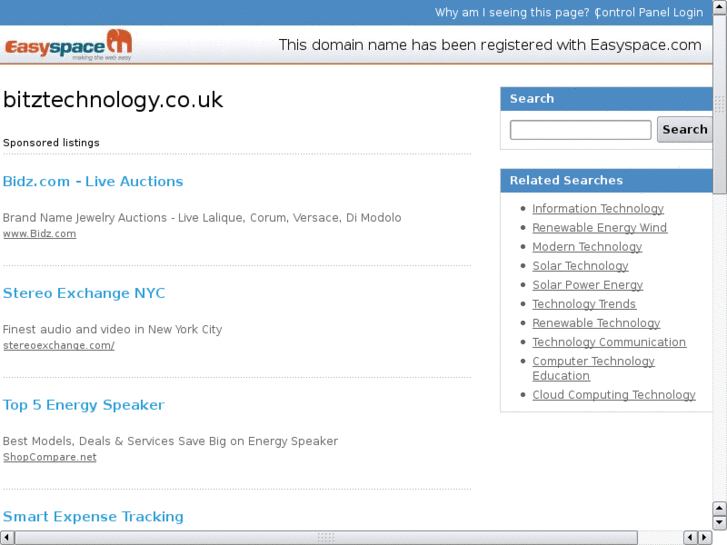This screenshot has width=727, height=545.
Task: Click 'Brand Name Jewelry Auctions' description text
Action: coord(202,218)
